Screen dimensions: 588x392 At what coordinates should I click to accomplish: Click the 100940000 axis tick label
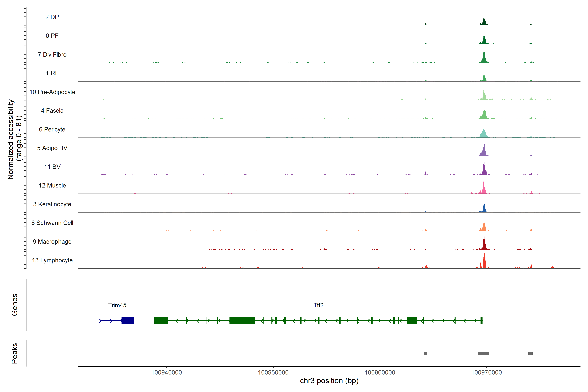(166, 372)
